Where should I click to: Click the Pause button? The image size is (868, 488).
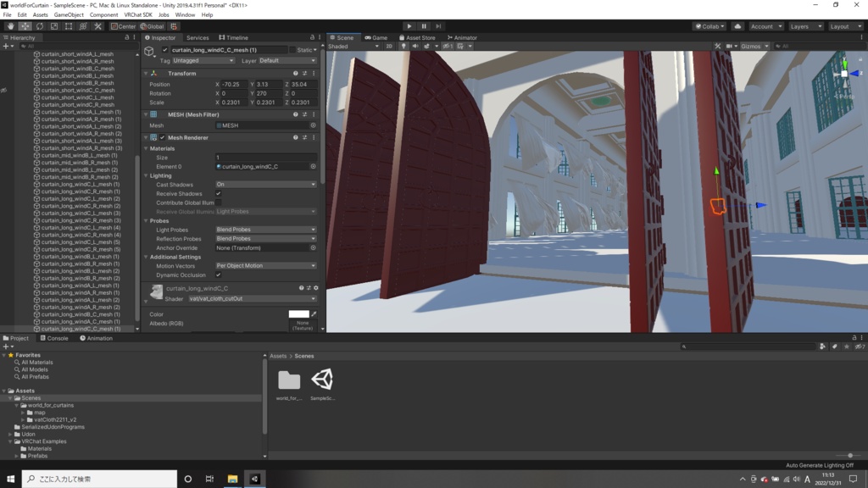[x=425, y=26]
